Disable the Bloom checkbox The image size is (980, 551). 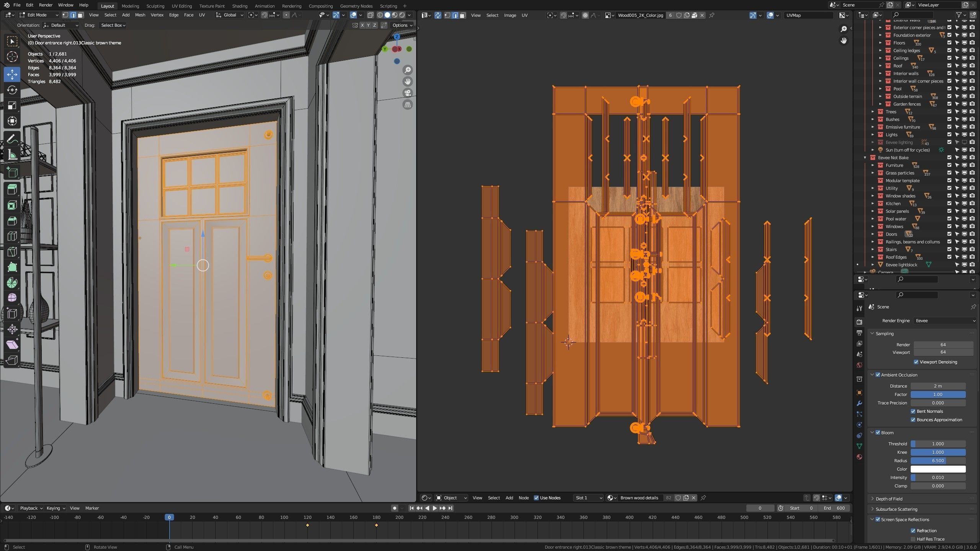878,432
